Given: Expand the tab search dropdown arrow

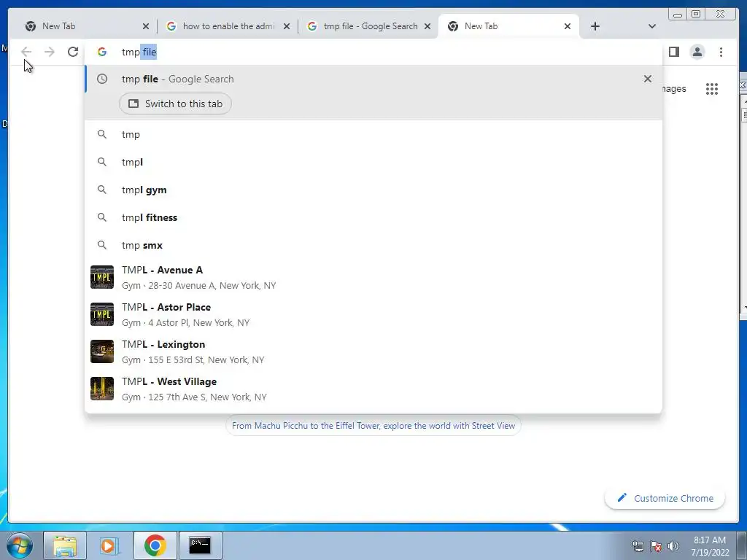Looking at the screenshot, I should (652, 26).
